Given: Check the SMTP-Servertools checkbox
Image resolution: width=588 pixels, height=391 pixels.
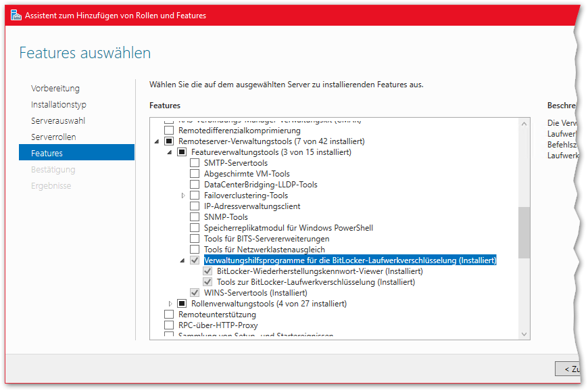Looking at the screenshot, I should click(195, 163).
